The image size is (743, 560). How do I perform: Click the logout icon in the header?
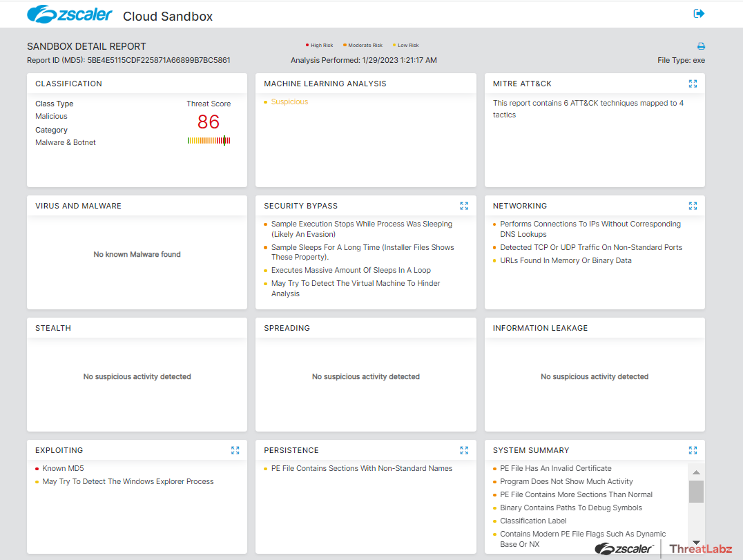[699, 13]
